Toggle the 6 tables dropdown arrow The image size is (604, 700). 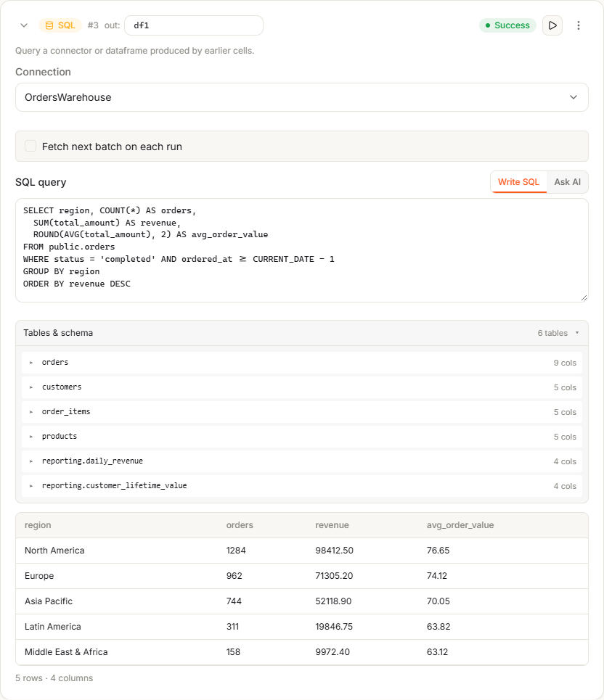(577, 333)
